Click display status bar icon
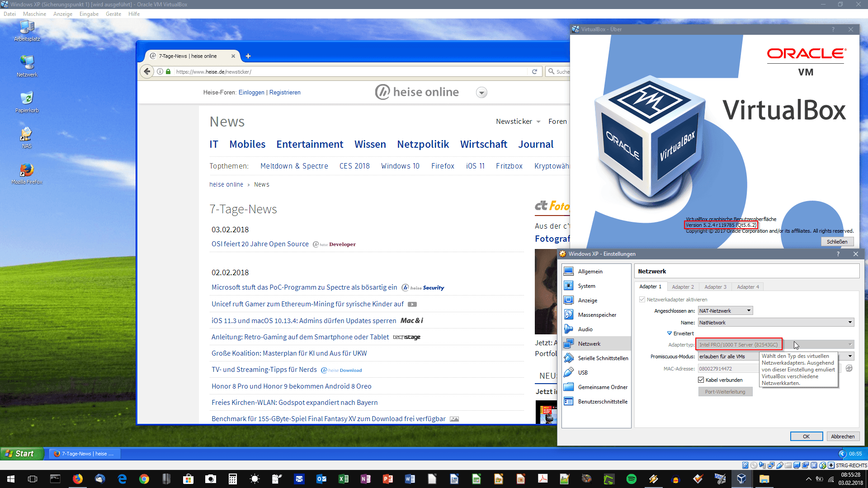 click(x=797, y=465)
